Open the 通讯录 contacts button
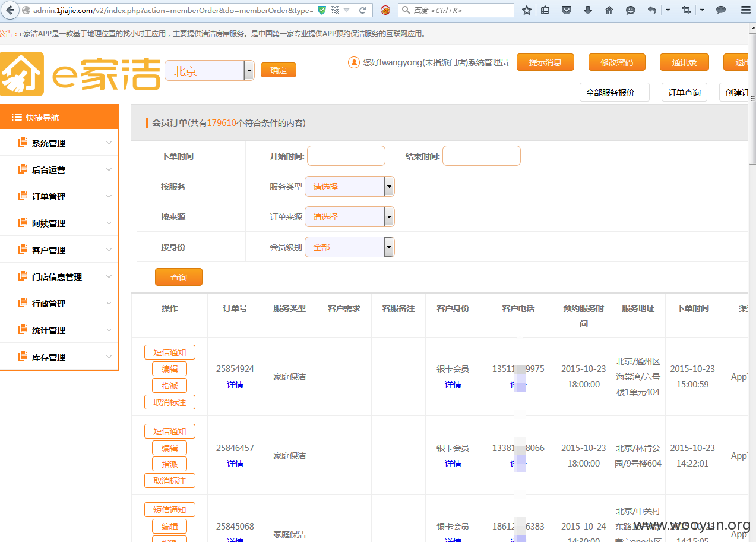756x542 pixels. click(684, 62)
